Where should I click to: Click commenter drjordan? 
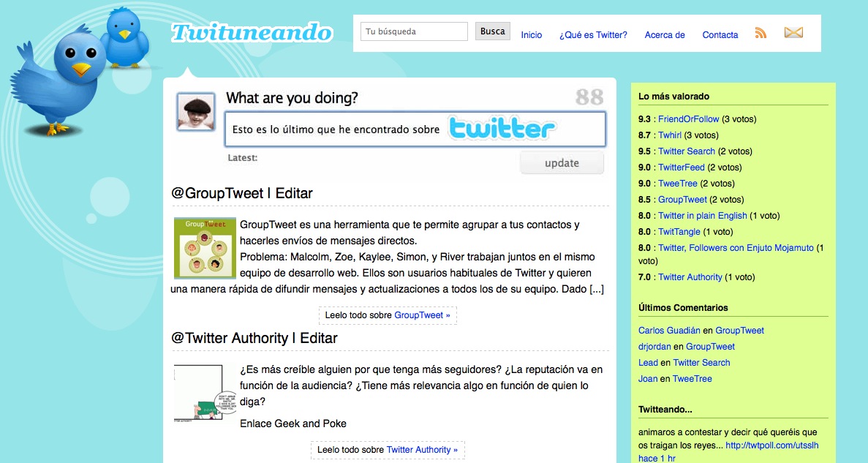pos(654,347)
